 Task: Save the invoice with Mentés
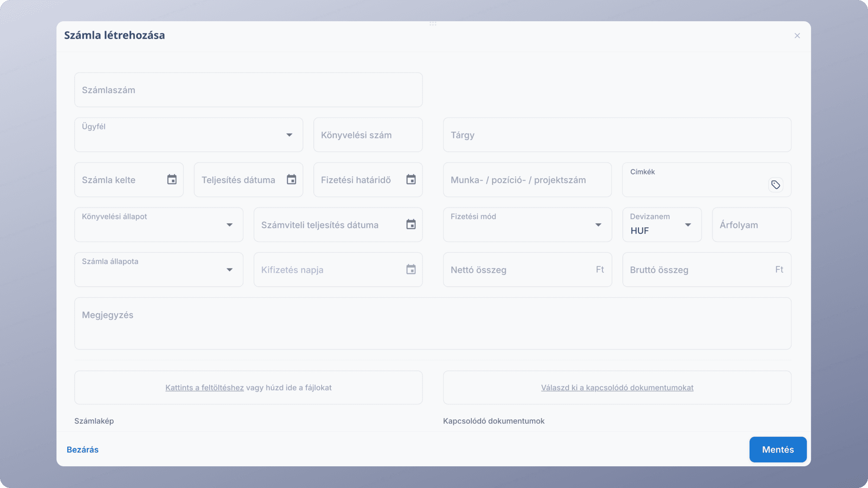point(778,449)
